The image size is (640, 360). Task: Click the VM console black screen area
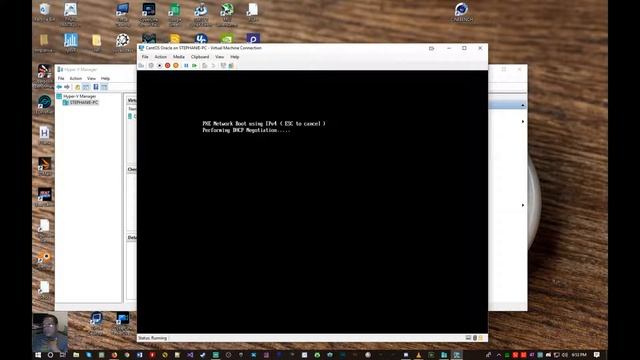point(312,202)
